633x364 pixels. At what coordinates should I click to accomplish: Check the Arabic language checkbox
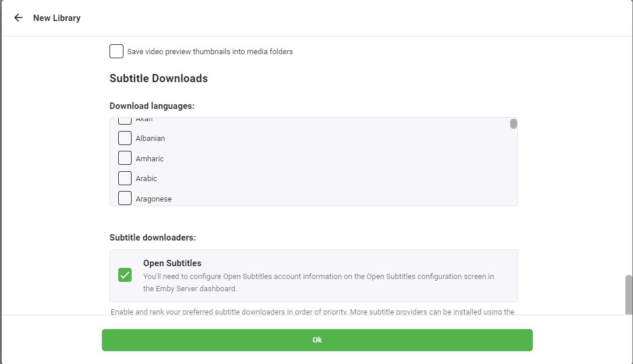click(x=125, y=178)
